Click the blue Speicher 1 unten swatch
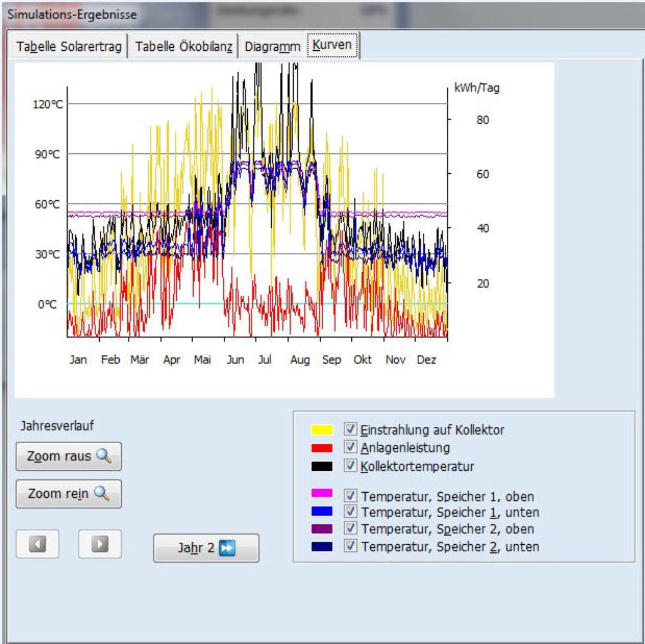 322,511
